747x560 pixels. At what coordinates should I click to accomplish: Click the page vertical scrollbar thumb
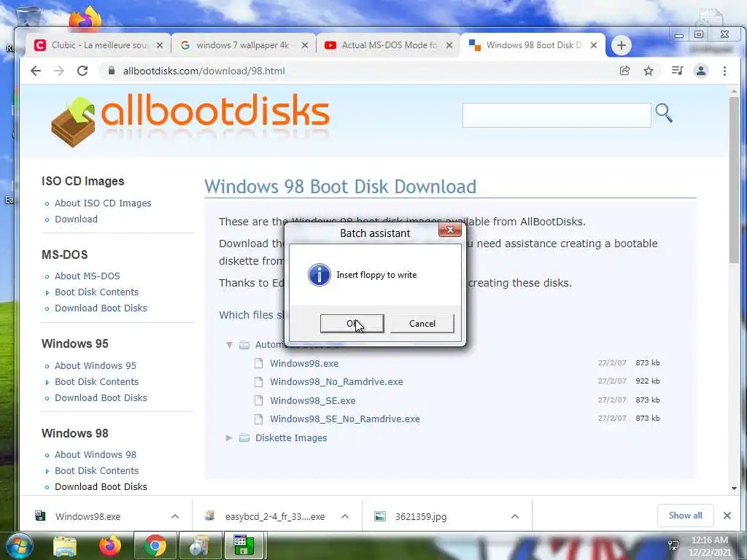734,179
